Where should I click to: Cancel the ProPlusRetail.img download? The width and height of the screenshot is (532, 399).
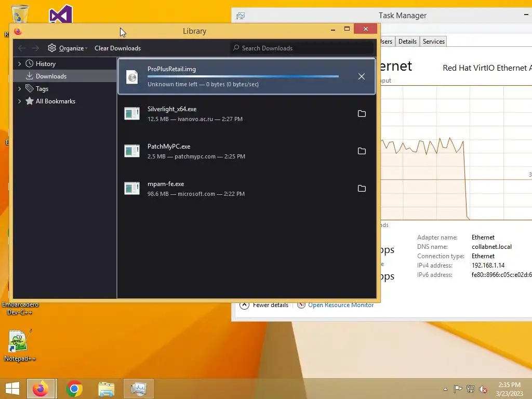click(362, 76)
